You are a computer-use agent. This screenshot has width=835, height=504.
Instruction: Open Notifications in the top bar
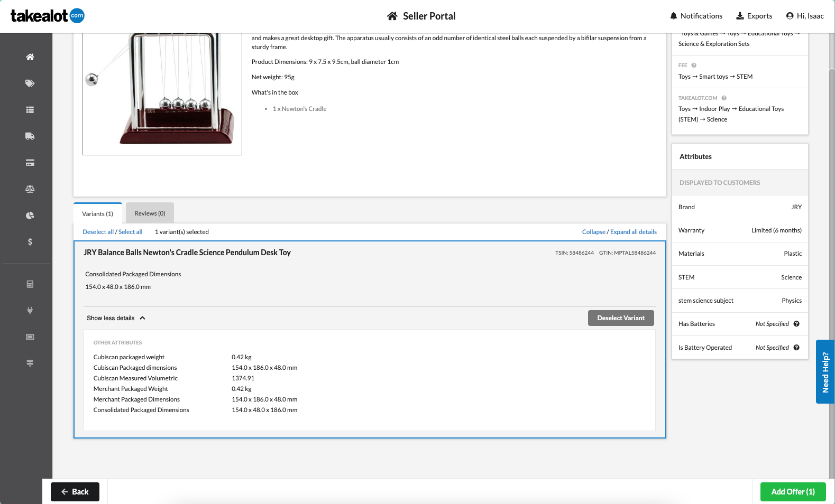[x=696, y=16]
